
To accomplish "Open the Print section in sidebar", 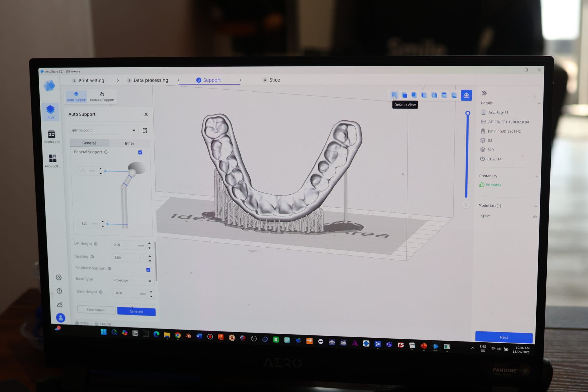I will [51, 112].
